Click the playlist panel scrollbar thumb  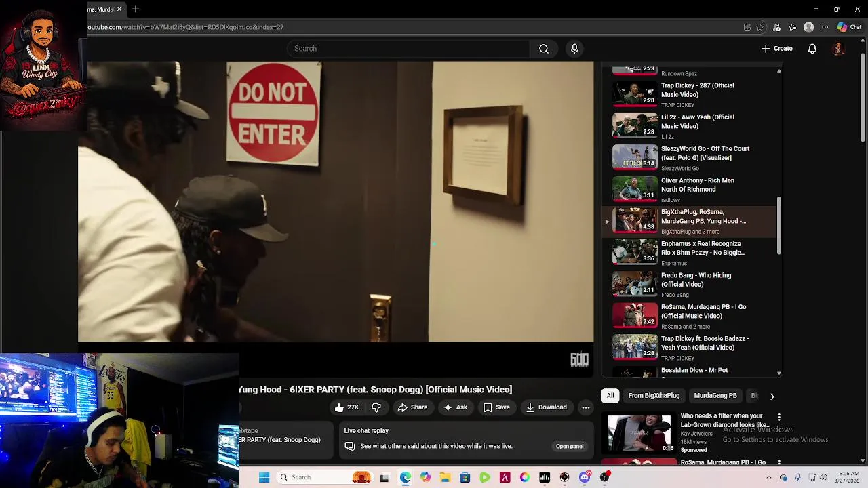point(779,226)
